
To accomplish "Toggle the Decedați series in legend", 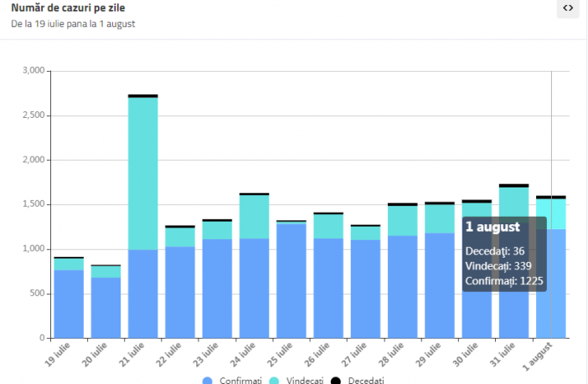I will (x=366, y=381).
